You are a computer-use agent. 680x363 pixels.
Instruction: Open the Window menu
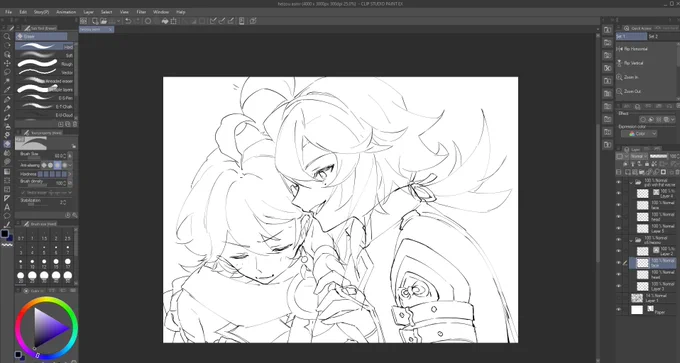(161, 12)
